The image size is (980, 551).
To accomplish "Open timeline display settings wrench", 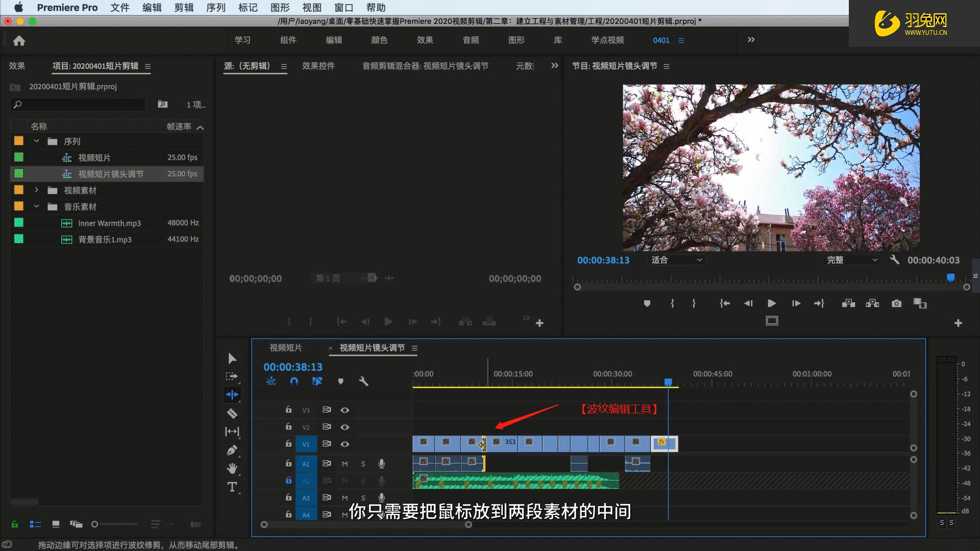I will coord(363,381).
